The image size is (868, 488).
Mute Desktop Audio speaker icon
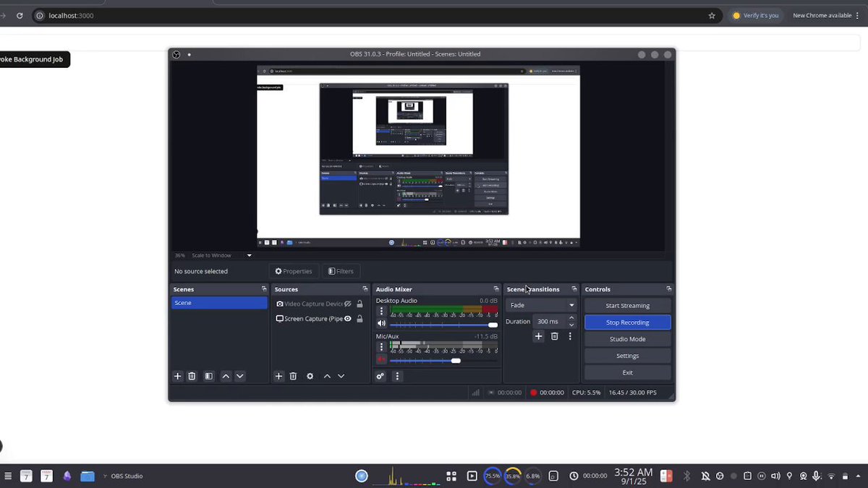(381, 323)
